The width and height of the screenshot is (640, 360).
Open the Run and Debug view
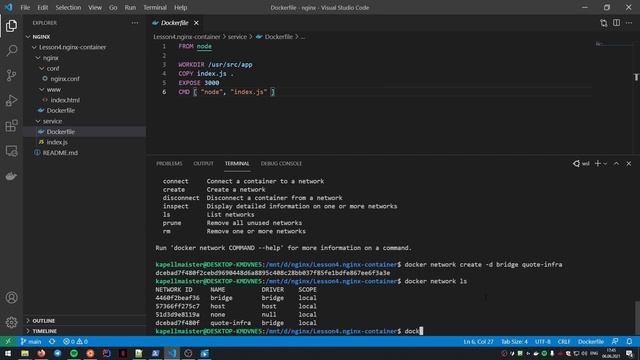(x=11, y=100)
